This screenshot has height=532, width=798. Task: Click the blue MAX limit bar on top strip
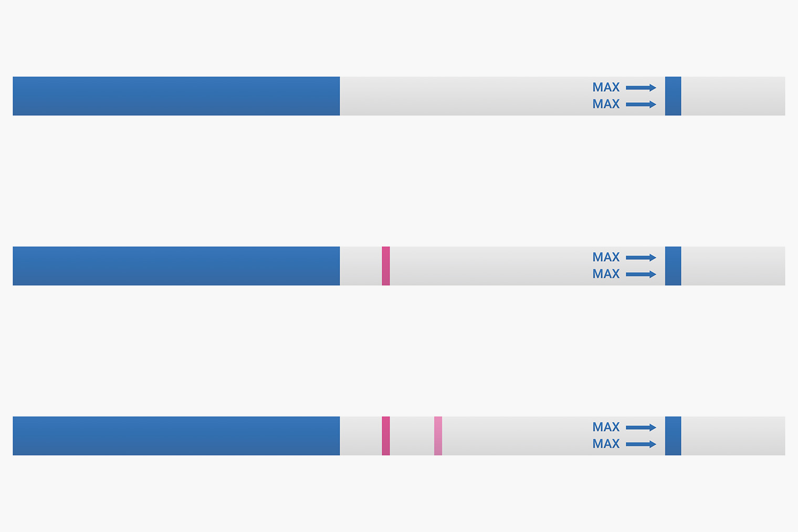point(673,96)
